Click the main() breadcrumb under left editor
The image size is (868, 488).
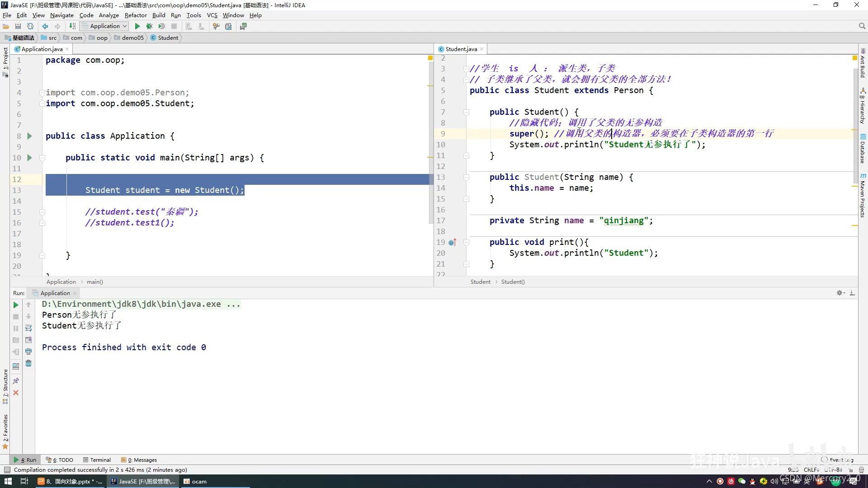[95, 282]
